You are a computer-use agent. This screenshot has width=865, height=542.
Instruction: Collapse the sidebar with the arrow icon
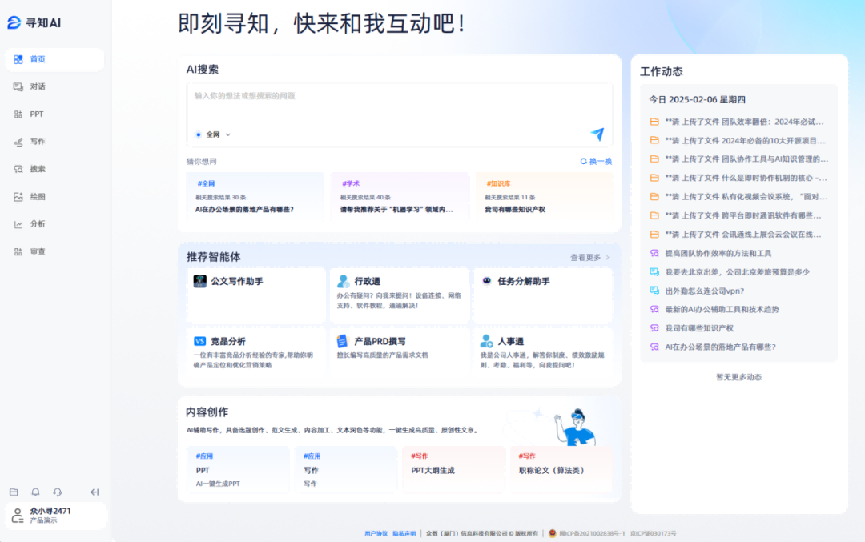95,492
